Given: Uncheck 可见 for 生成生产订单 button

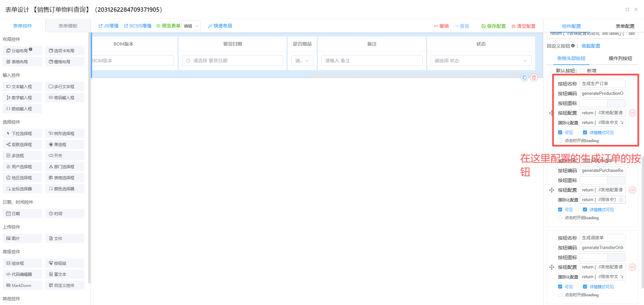Looking at the screenshot, I should 560,133.
